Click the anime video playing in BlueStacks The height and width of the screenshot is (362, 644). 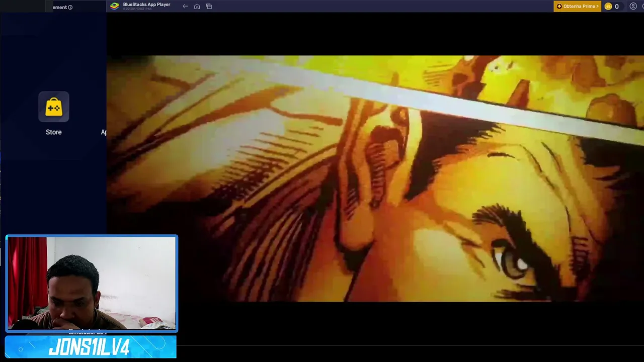[x=375, y=178]
